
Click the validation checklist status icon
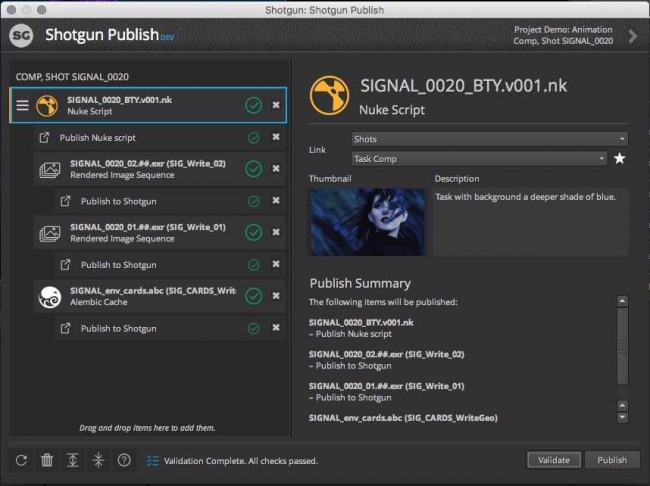(x=152, y=460)
